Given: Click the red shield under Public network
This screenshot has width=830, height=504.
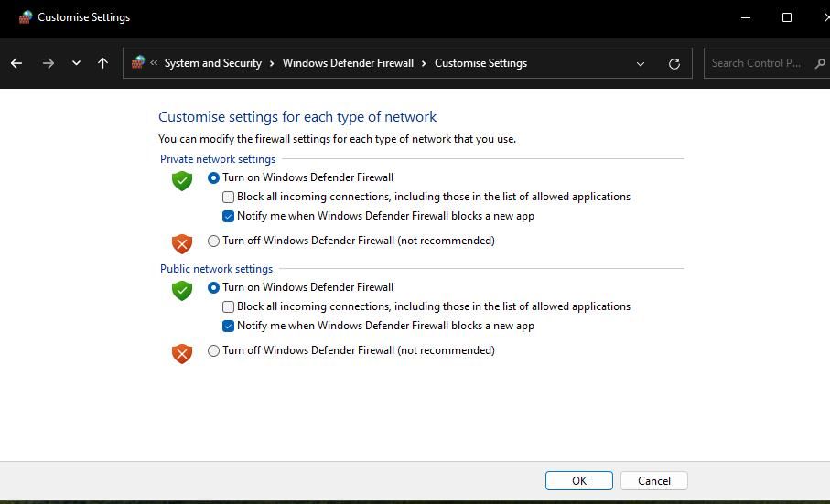Looking at the screenshot, I should pyautogui.click(x=182, y=353).
